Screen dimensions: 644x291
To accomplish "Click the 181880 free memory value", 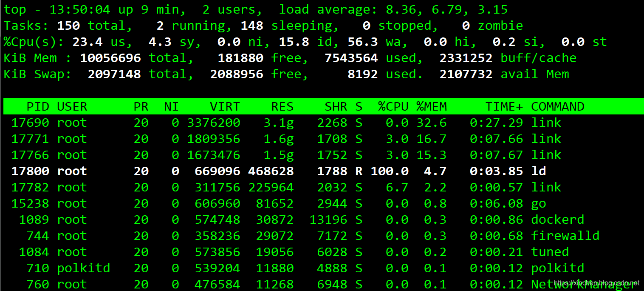I will tap(240, 58).
